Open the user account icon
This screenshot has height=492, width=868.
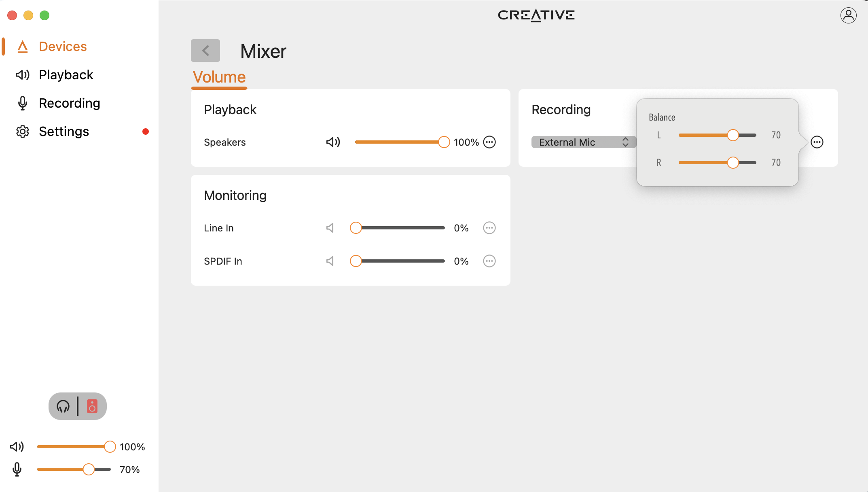point(848,15)
